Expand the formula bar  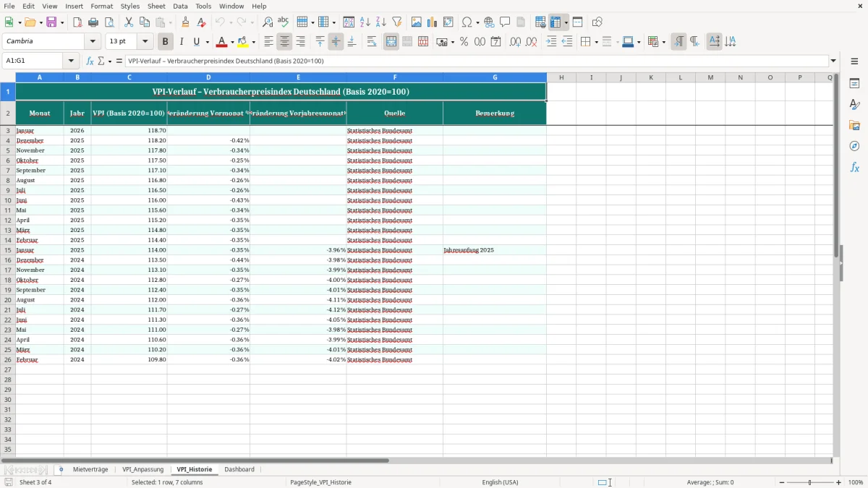833,61
